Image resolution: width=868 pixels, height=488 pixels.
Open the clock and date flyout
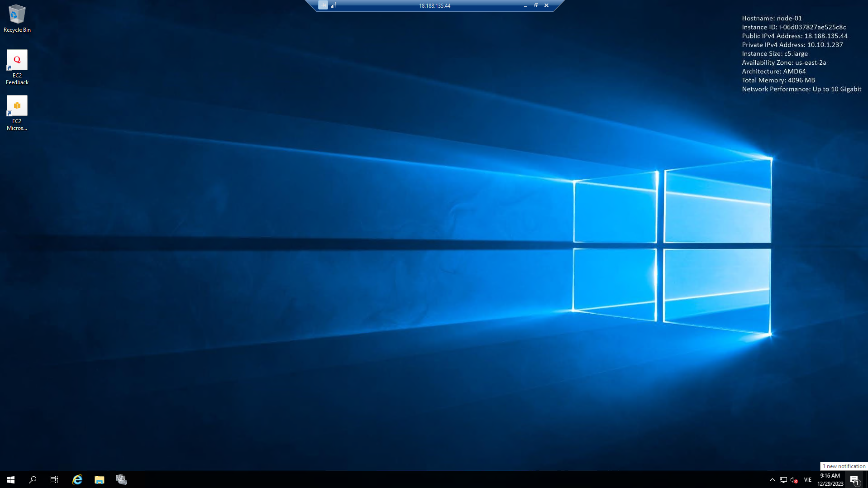coord(830,479)
